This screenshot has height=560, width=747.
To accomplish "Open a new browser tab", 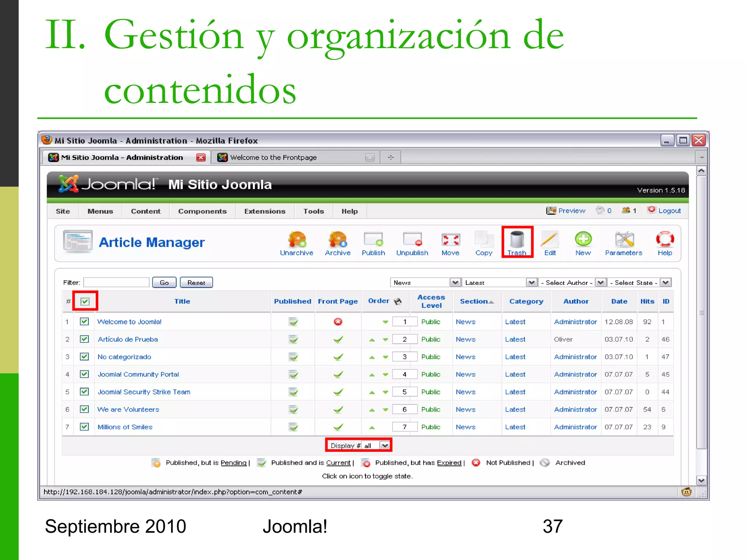I will tap(391, 157).
